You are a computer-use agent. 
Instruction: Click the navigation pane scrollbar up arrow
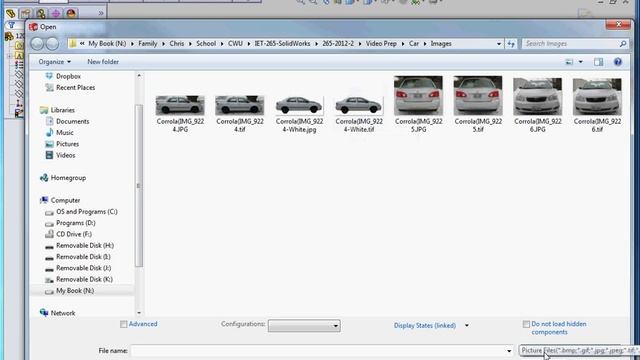click(139, 76)
